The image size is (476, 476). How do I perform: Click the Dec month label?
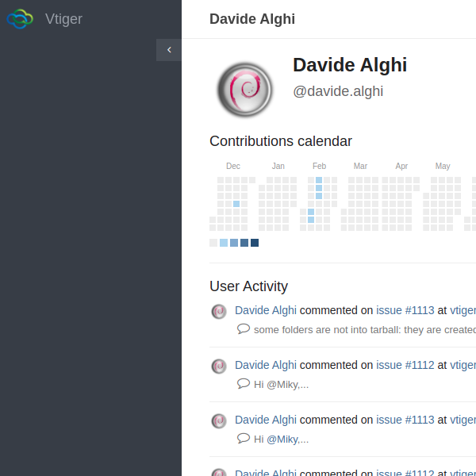[x=233, y=166]
